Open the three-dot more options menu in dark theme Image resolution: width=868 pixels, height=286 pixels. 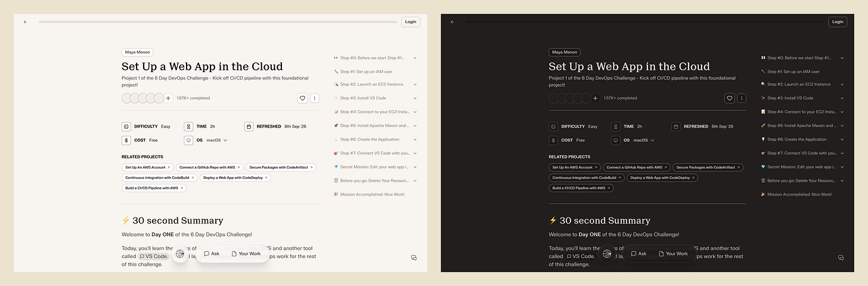click(742, 98)
